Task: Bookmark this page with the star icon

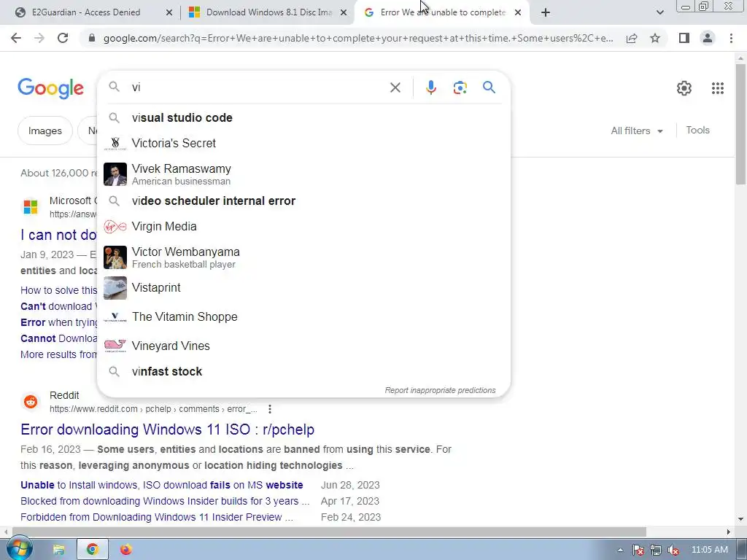Action: pyautogui.click(x=655, y=38)
